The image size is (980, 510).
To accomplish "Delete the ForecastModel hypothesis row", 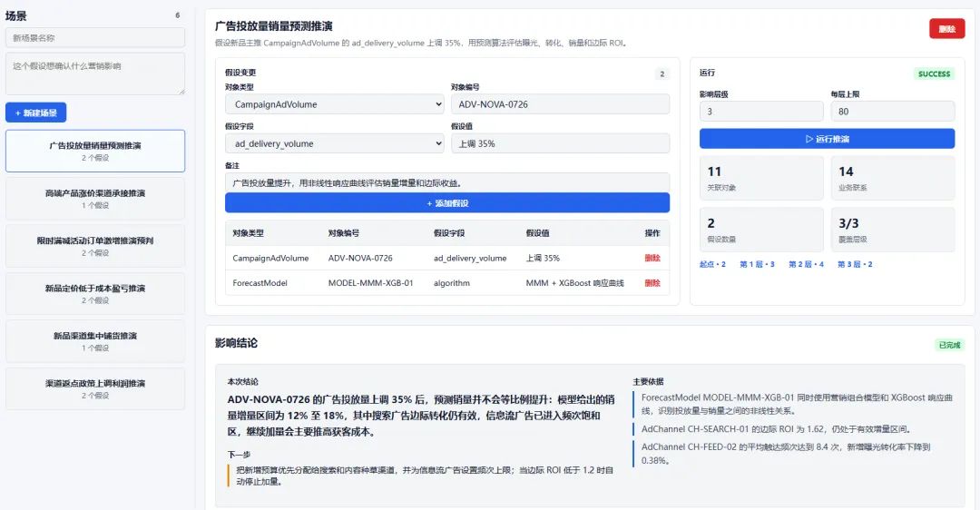I will [x=652, y=283].
